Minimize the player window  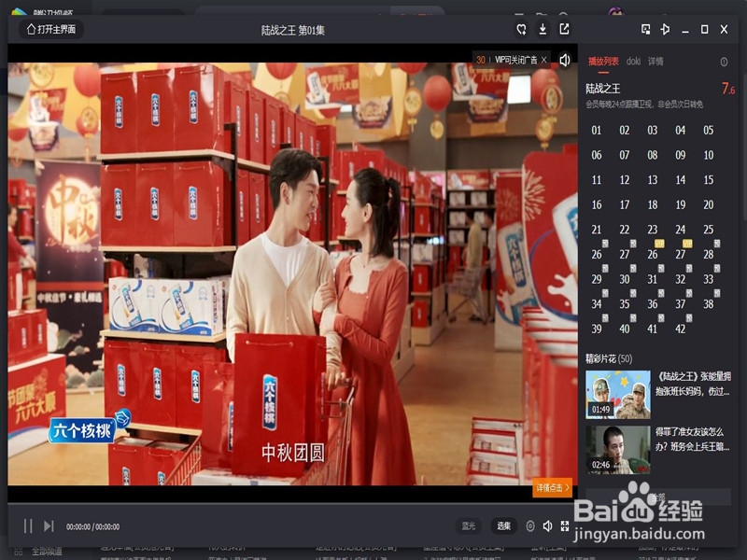click(685, 30)
